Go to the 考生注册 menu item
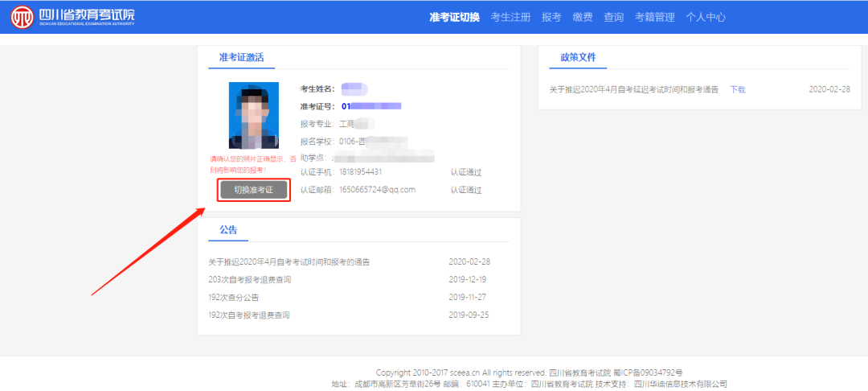Viewport: 868px width, 391px height. click(x=510, y=17)
